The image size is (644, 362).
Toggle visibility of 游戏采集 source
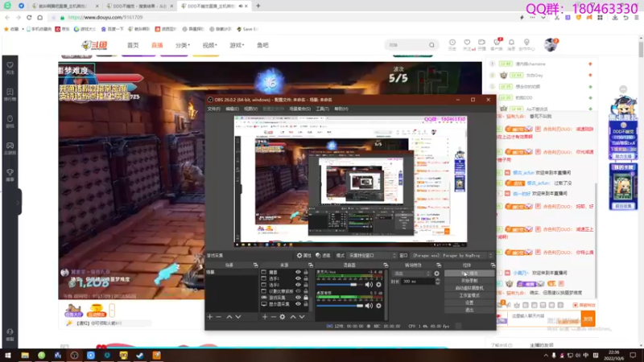coord(298,297)
